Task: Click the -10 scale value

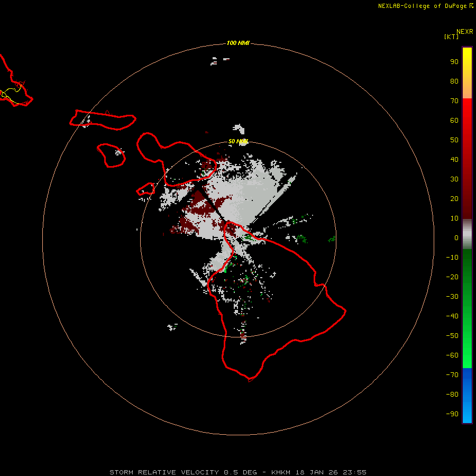Action: pos(452,258)
